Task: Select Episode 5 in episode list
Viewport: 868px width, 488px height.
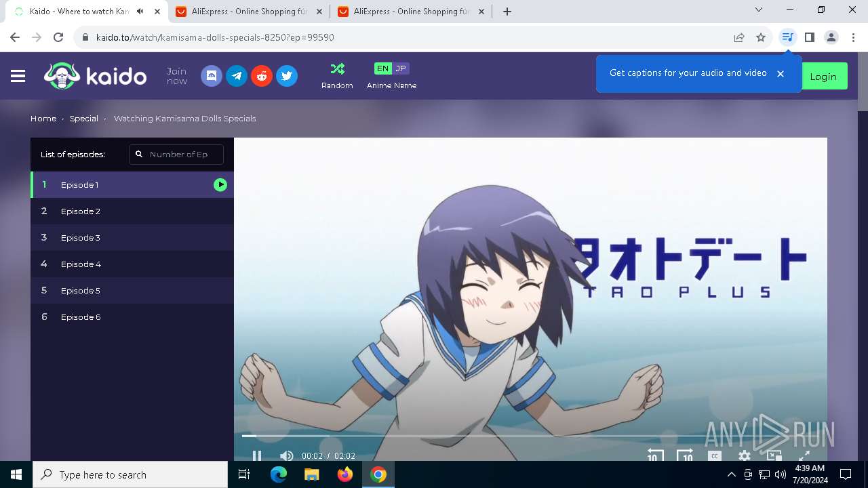Action: 132,290
